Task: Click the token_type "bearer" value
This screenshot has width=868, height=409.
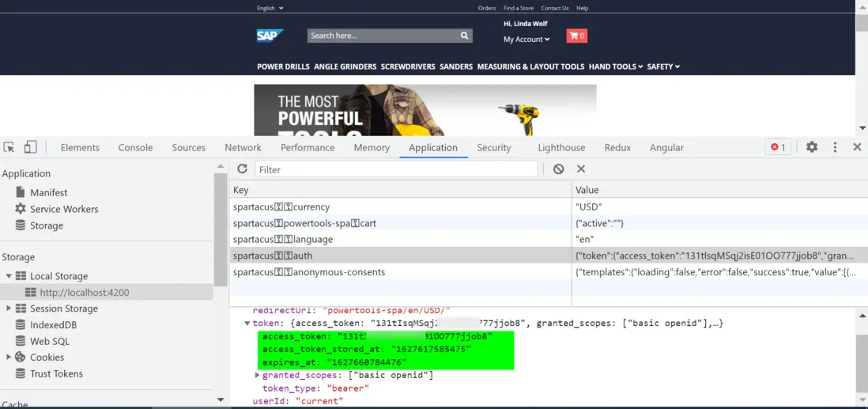Action: (346, 388)
